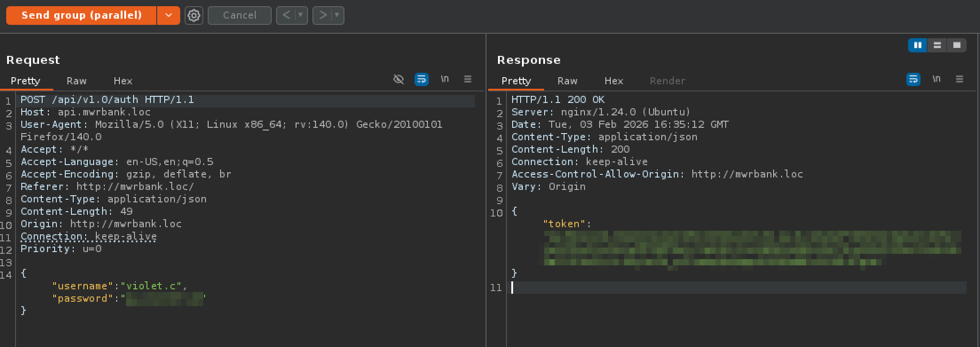Select the combined tabbed layout icon
The height and width of the screenshot is (347, 980).
tap(956, 45)
